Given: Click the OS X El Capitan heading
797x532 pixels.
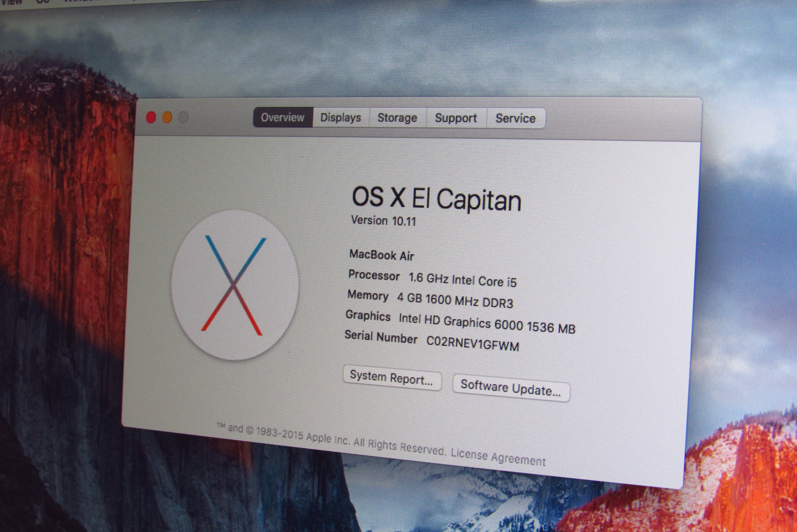Looking at the screenshot, I should click(x=436, y=199).
